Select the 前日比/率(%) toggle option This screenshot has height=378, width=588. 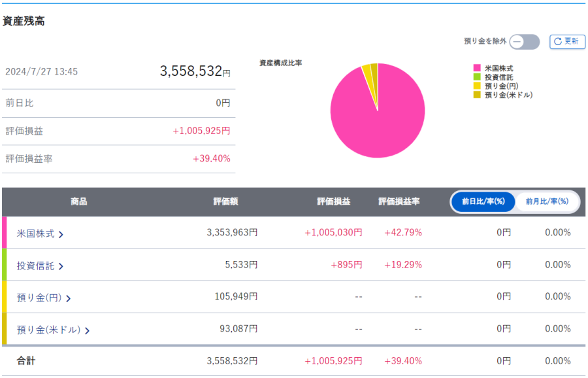483,201
